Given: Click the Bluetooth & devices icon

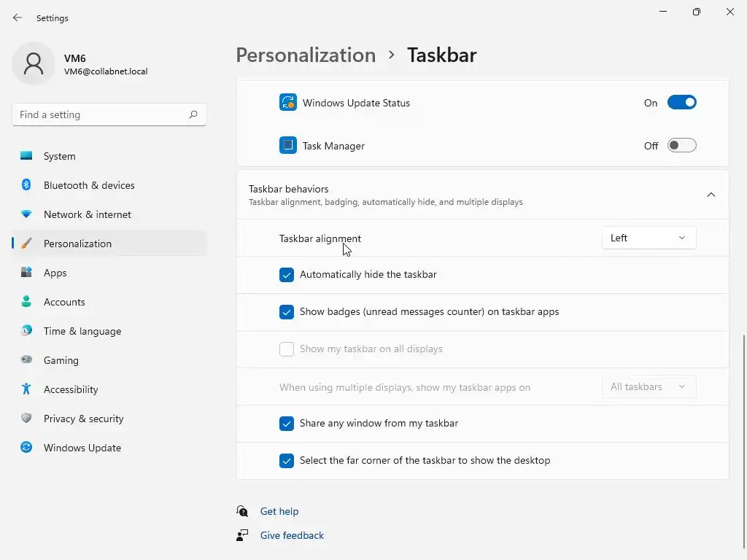Looking at the screenshot, I should click(26, 185).
